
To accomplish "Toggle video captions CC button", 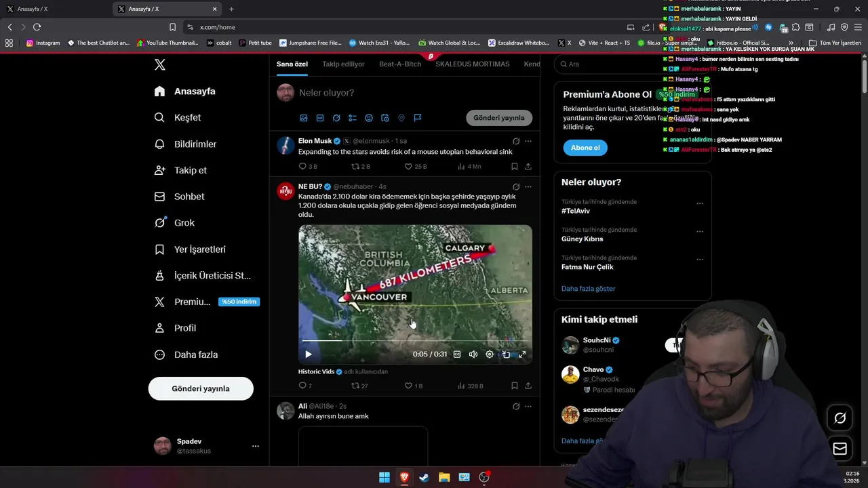I will [457, 354].
